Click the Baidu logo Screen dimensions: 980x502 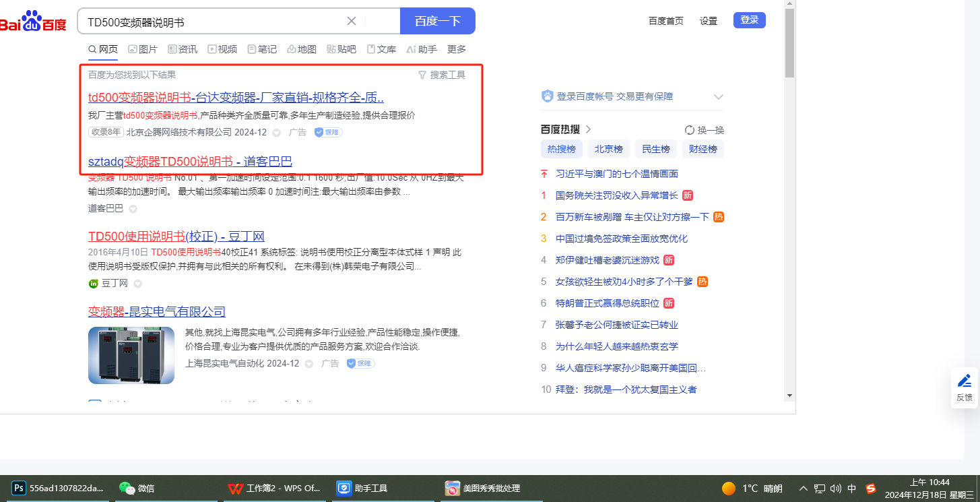[x=33, y=22]
